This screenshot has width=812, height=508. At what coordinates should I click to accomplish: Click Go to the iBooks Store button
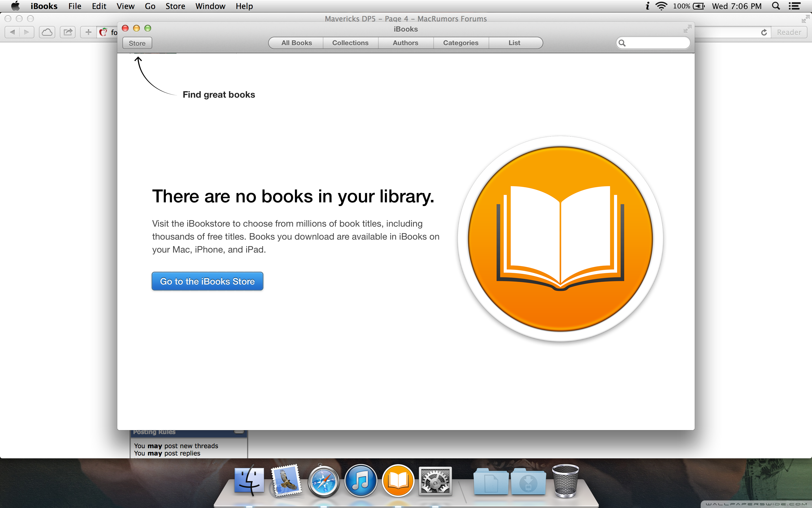pos(207,281)
